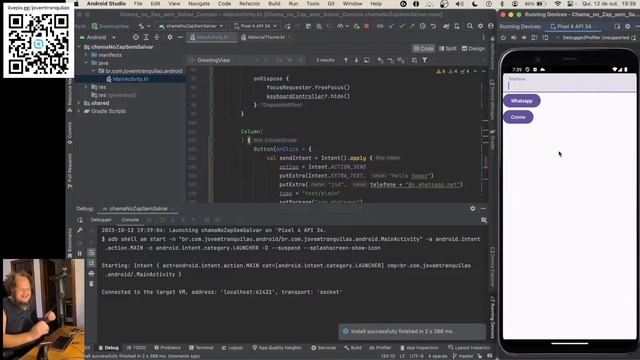Select Console tab in Debug panel
This screenshot has height=360, width=640.
(x=130, y=220)
